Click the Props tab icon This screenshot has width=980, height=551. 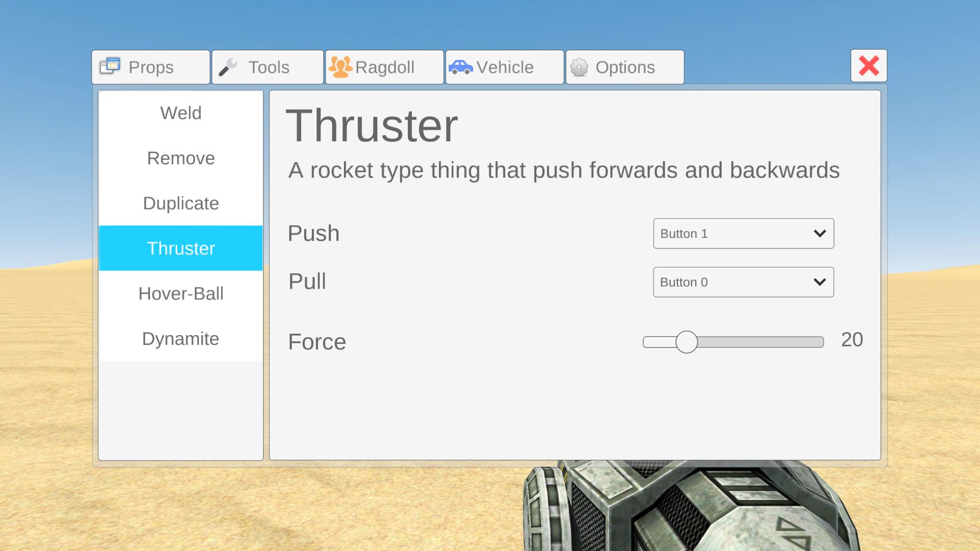click(x=110, y=67)
